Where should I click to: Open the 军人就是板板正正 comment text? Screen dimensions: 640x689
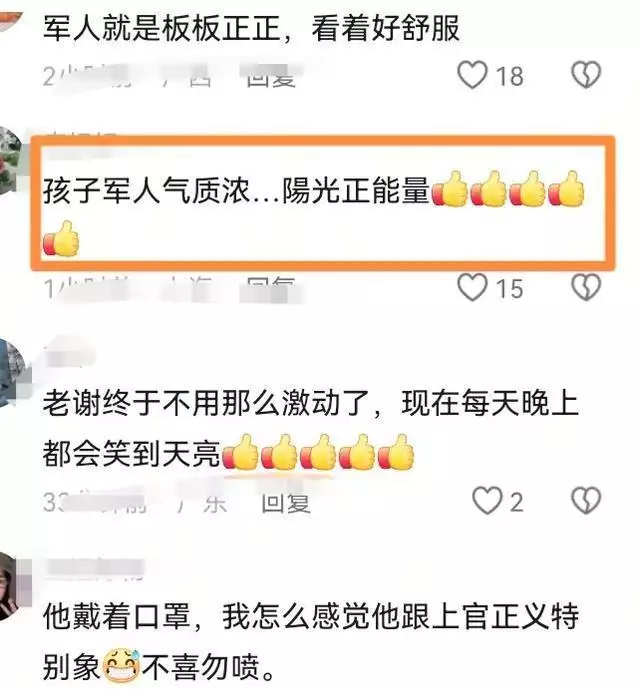pos(251,28)
